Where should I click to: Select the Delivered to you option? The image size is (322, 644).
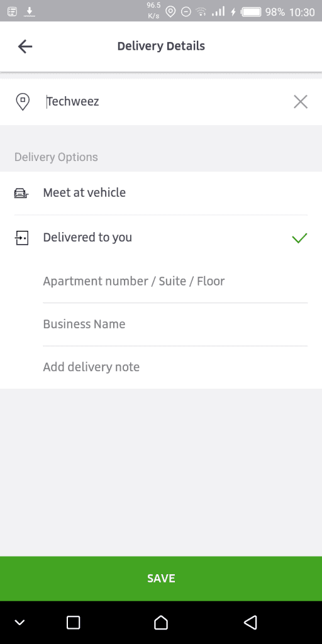pyautogui.click(x=161, y=237)
